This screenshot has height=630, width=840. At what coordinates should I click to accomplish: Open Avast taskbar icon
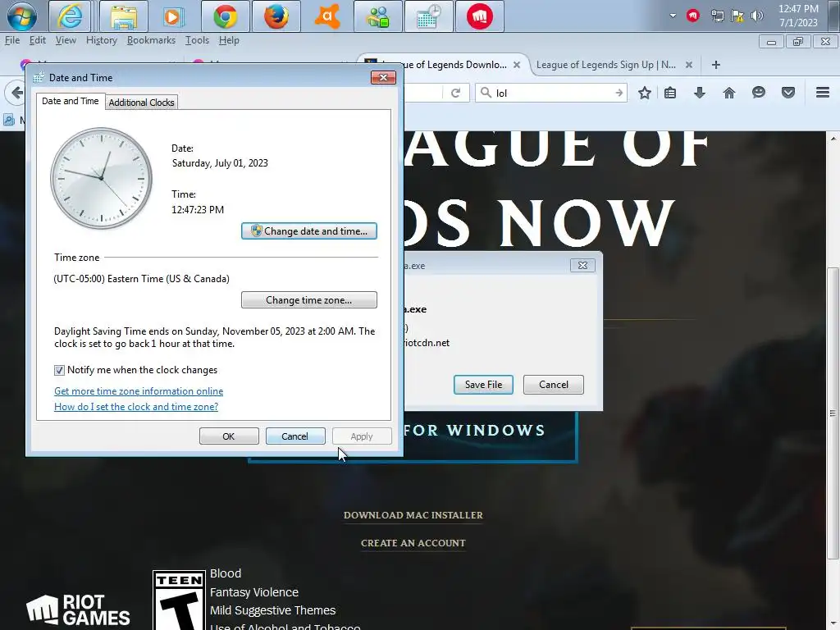[x=327, y=16]
